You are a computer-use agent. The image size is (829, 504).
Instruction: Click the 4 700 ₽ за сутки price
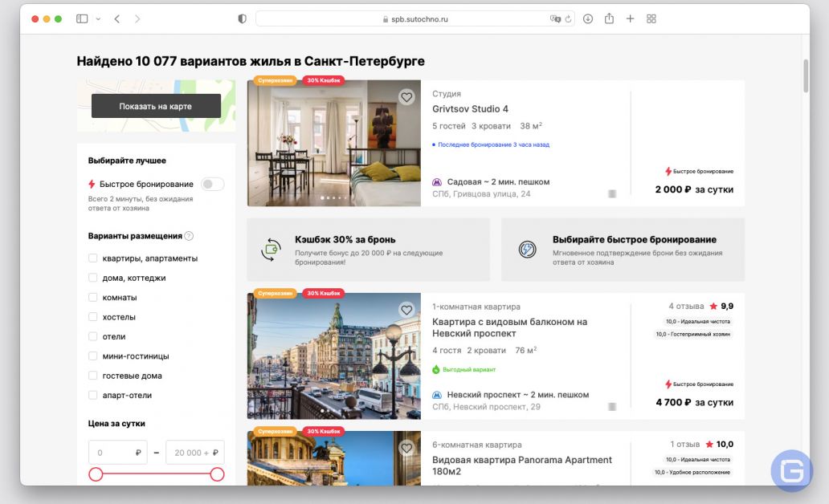pos(694,403)
